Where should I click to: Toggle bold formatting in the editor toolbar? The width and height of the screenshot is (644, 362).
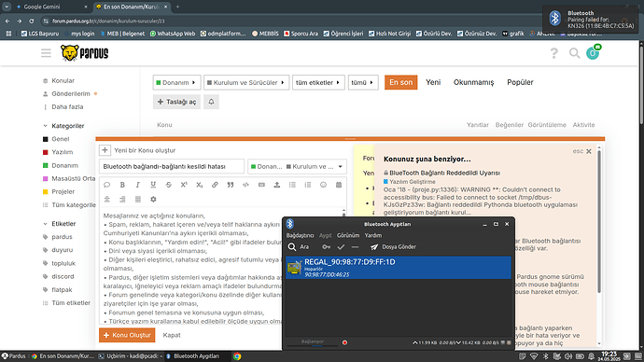[x=122, y=185]
